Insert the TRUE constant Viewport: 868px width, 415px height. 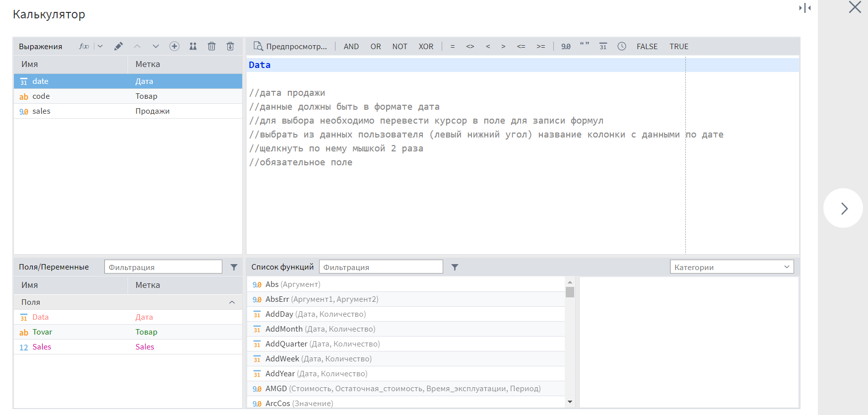pos(679,46)
